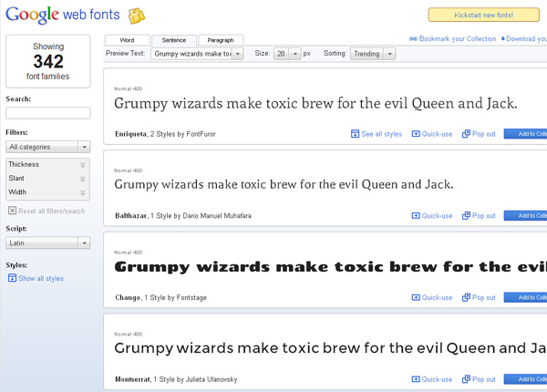Click the bookmark chain-link icon

point(413,38)
